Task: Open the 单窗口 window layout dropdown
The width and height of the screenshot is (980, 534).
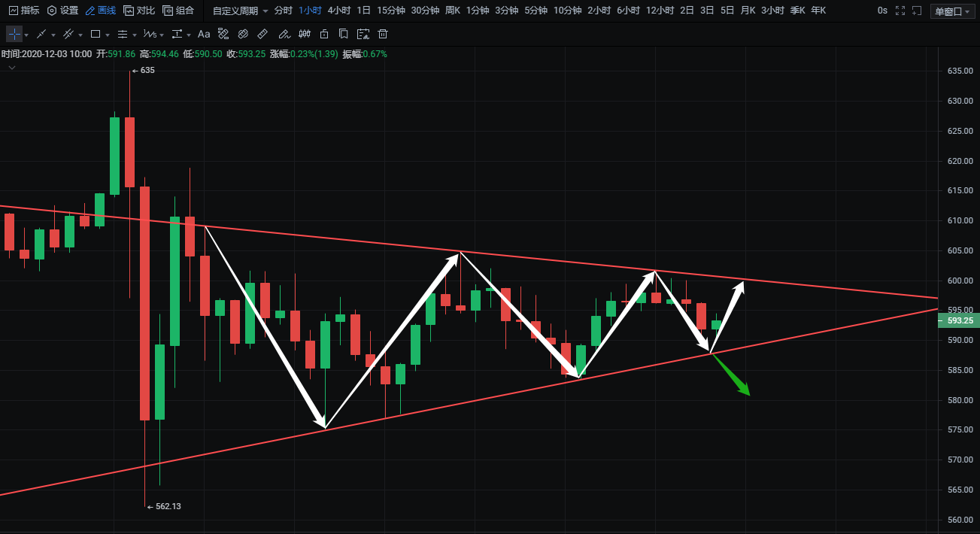Action: (951, 11)
